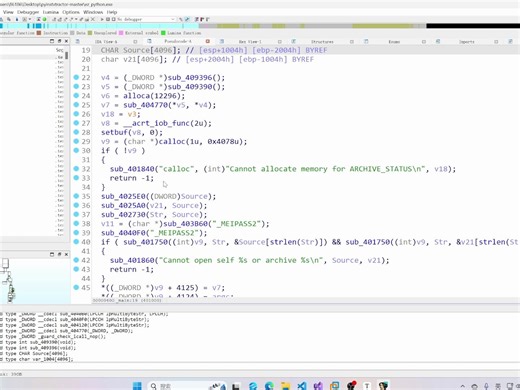The height and width of the screenshot is (390, 520).
Task: Close the Graph overview panel
Action: pos(66,254)
